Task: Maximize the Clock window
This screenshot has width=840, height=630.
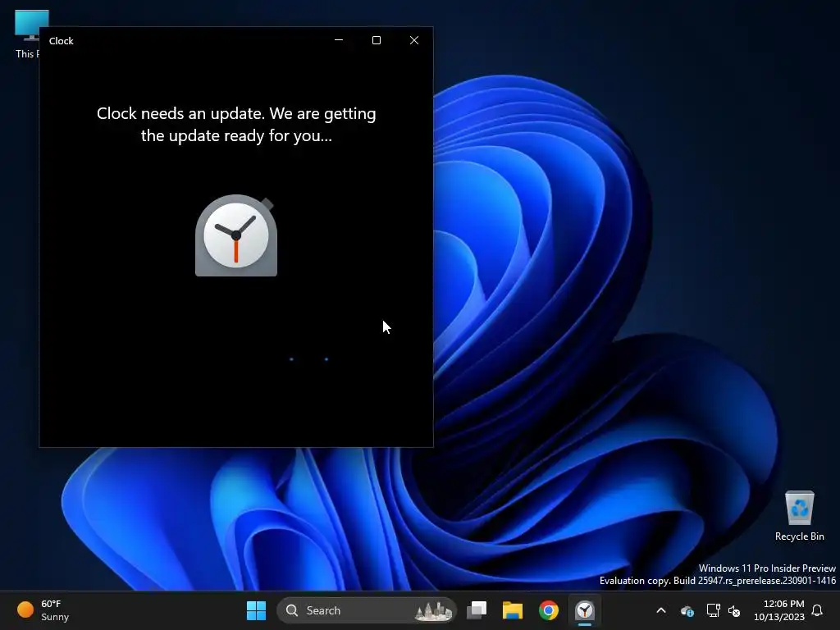Action: [x=377, y=40]
